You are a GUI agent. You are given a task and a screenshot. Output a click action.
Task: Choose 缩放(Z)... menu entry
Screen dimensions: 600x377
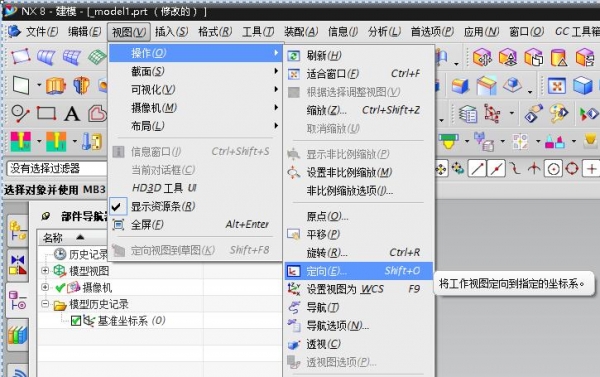tap(359, 111)
